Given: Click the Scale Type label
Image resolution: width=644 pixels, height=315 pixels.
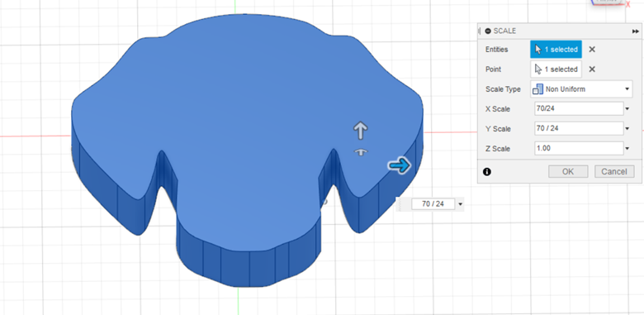Looking at the screenshot, I should 503,88.
